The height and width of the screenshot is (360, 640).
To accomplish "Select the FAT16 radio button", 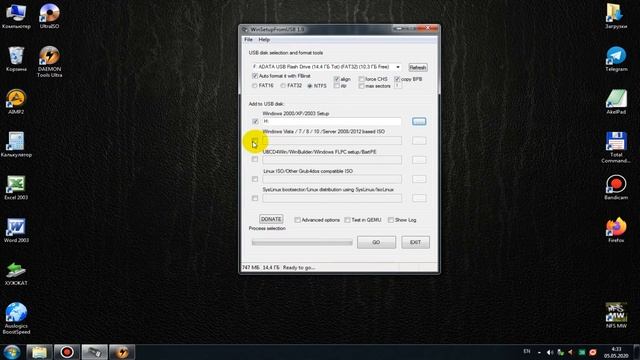I will click(255, 86).
